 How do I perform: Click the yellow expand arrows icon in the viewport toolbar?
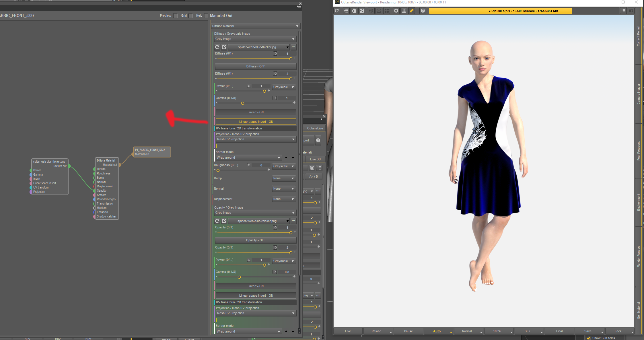click(x=412, y=11)
